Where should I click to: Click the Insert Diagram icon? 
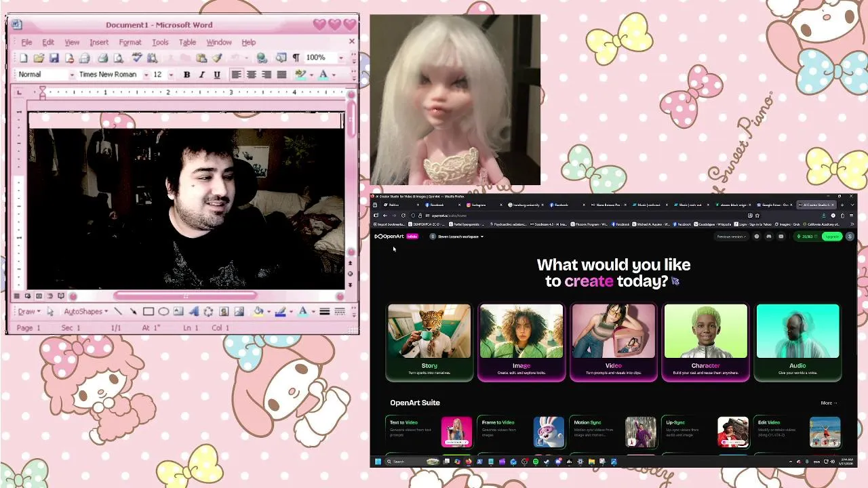[208, 312]
